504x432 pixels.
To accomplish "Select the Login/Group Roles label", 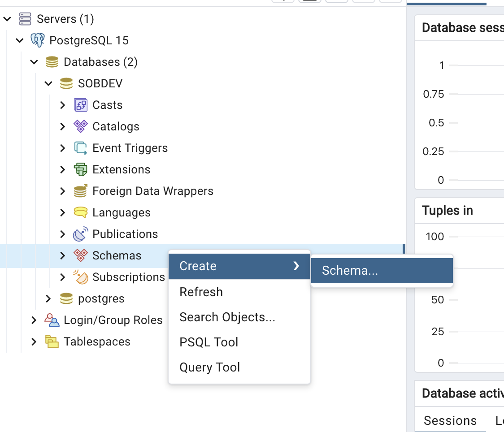I will click(113, 320).
